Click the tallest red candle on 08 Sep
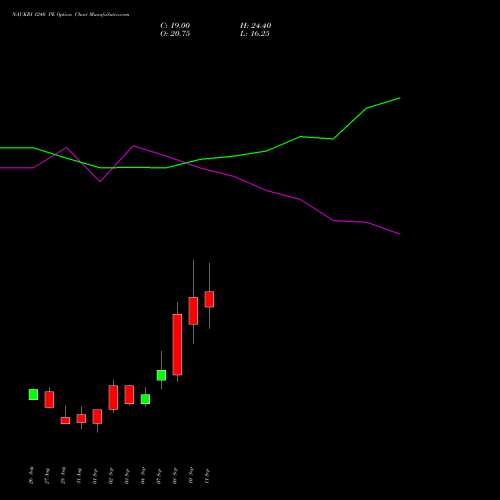The width and height of the screenshot is (500, 500). (177, 345)
